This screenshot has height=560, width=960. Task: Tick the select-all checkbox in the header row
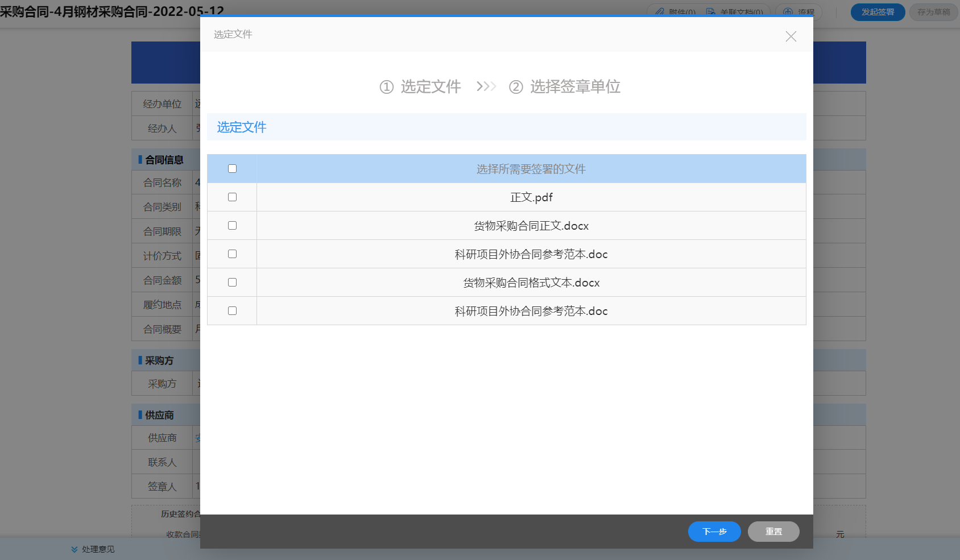(x=232, y=168)
